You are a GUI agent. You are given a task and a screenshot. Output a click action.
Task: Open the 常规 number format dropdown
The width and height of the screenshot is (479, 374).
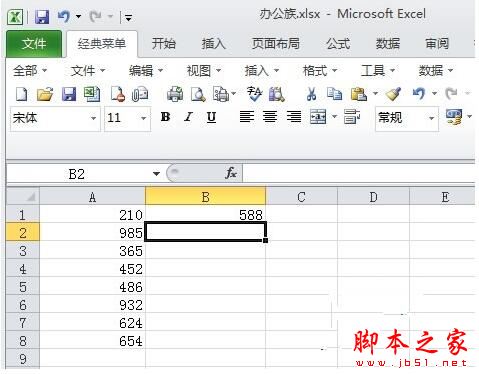(432, 118)
